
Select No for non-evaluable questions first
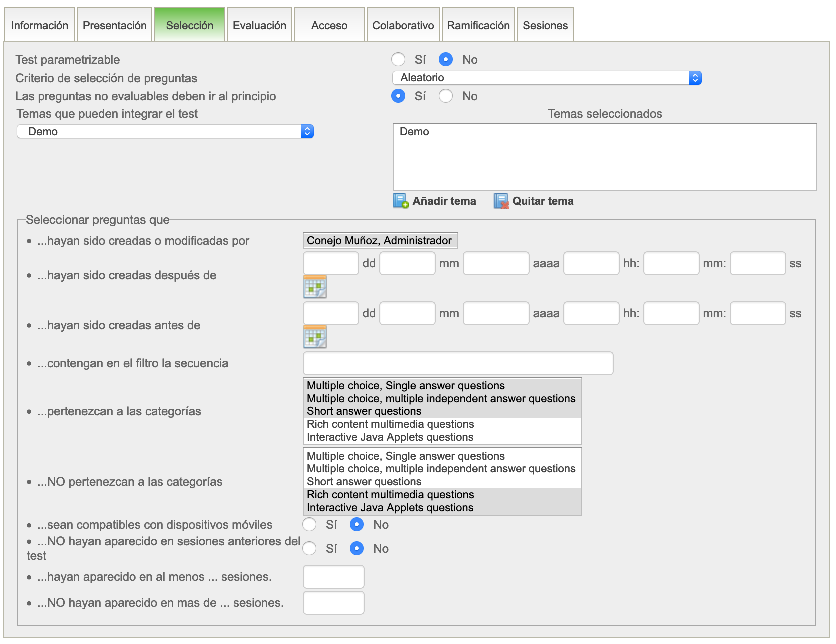tap(446, 96)
